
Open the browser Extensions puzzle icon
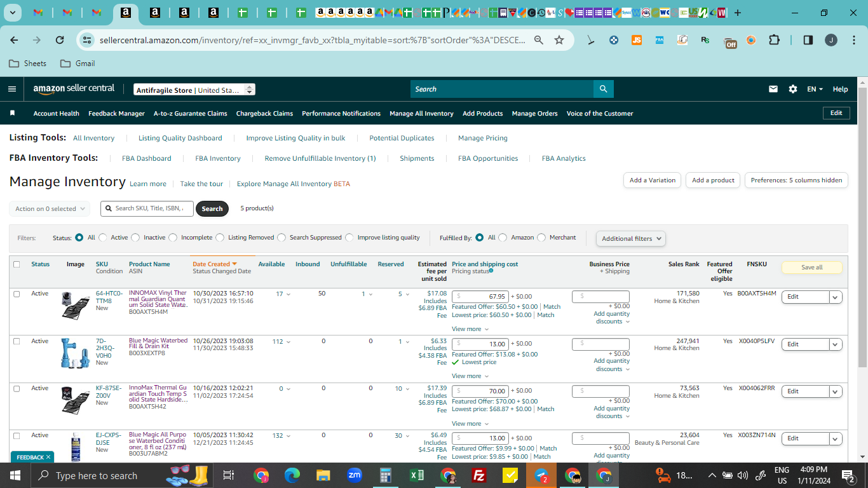(774, 40)
